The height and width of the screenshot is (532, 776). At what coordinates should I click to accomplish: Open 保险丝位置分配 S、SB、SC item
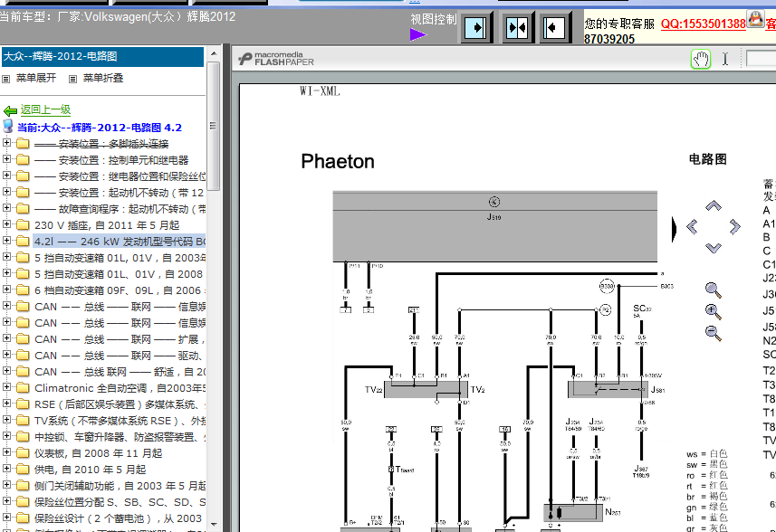[x=120, y=503]
